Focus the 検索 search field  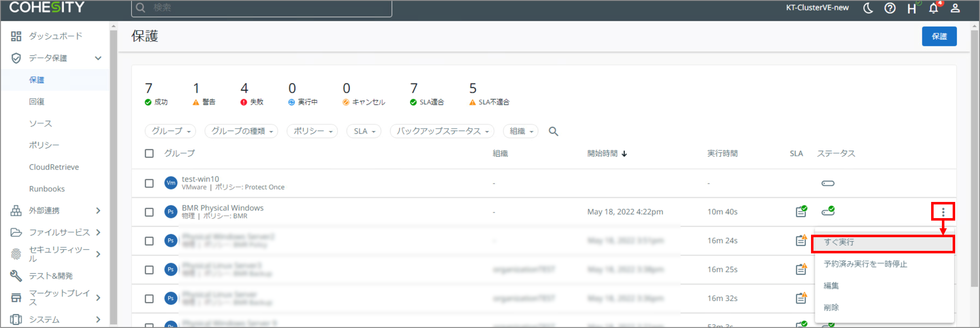(262, 8)
